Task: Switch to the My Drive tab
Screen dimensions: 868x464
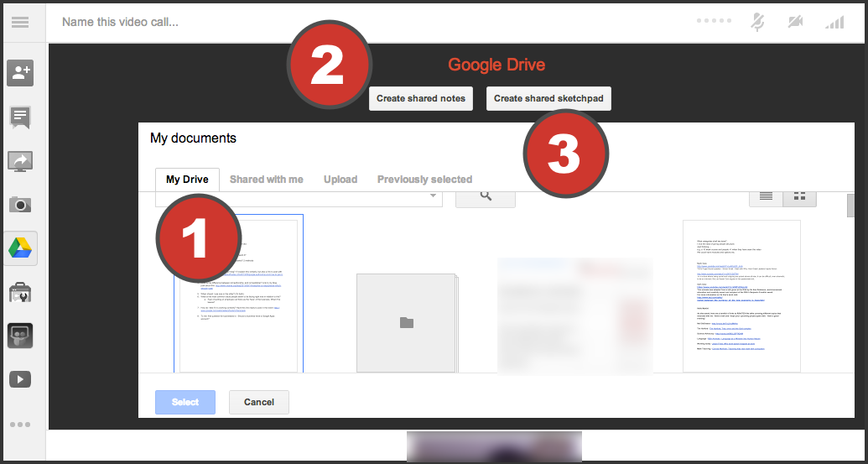Action: 187,180
